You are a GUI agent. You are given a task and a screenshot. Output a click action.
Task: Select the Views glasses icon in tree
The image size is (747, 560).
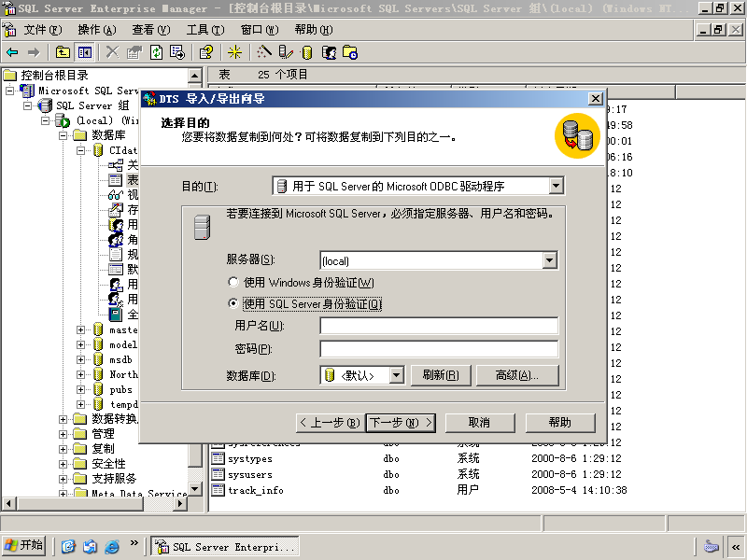(x=115, y=195)
